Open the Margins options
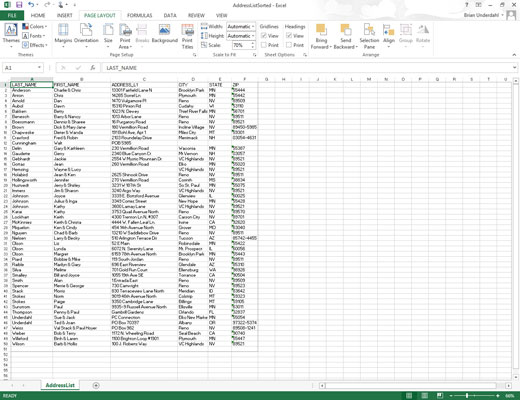The width and height of the screenshot is (520, 400). click(x=63, y=35)
